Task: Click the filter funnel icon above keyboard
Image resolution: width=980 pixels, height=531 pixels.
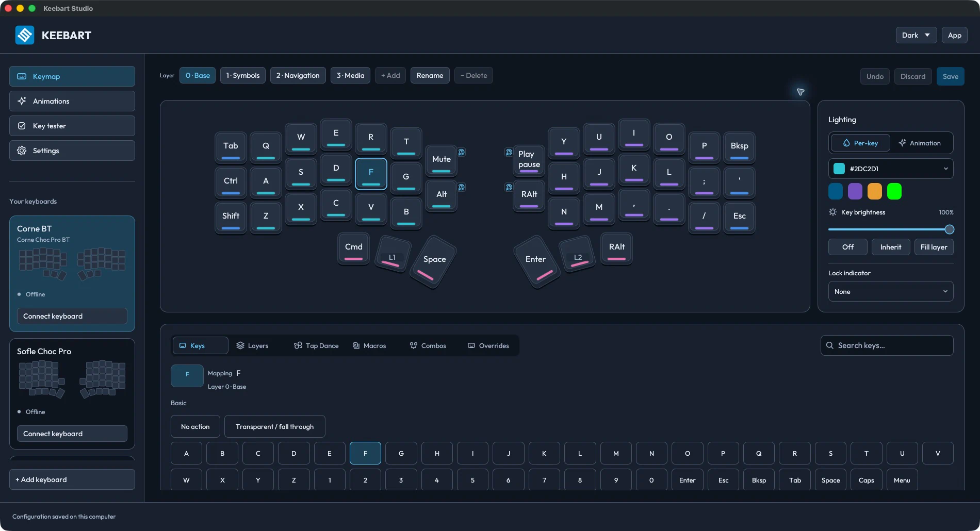Action: 801,92
